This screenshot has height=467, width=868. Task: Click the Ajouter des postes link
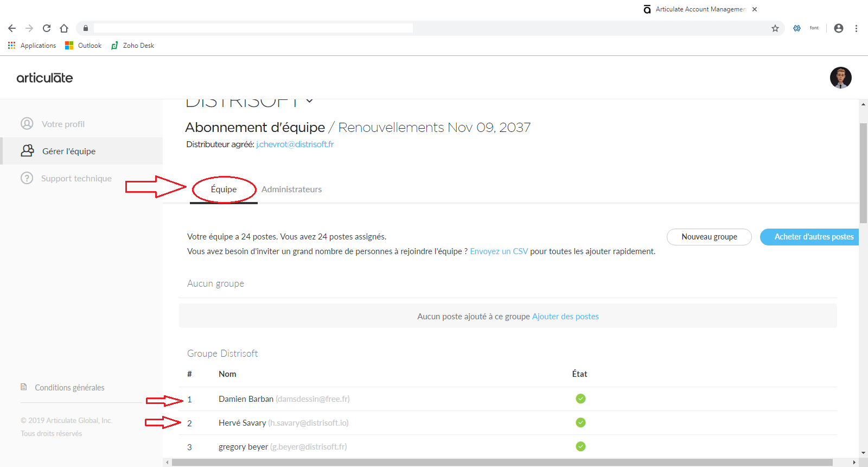point(565,317)
